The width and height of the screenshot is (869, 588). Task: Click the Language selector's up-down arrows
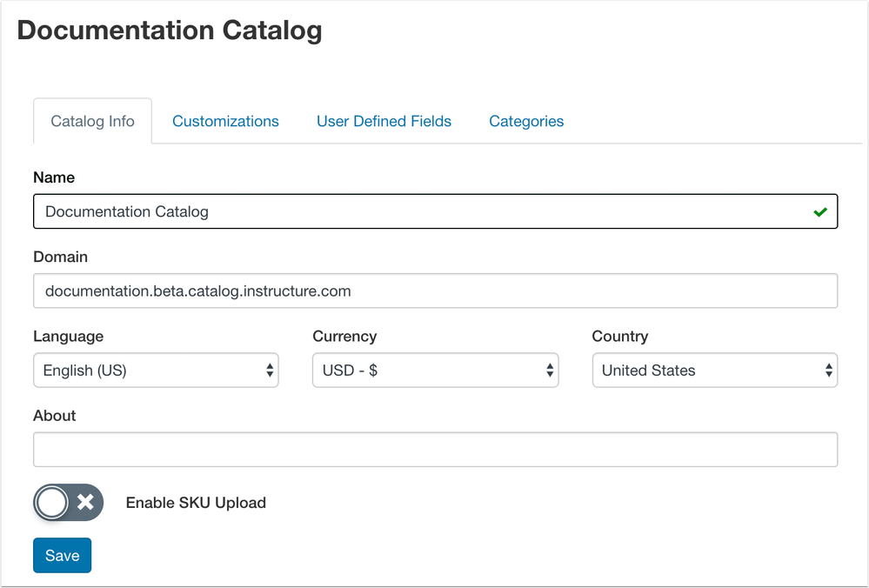point(271,370)
